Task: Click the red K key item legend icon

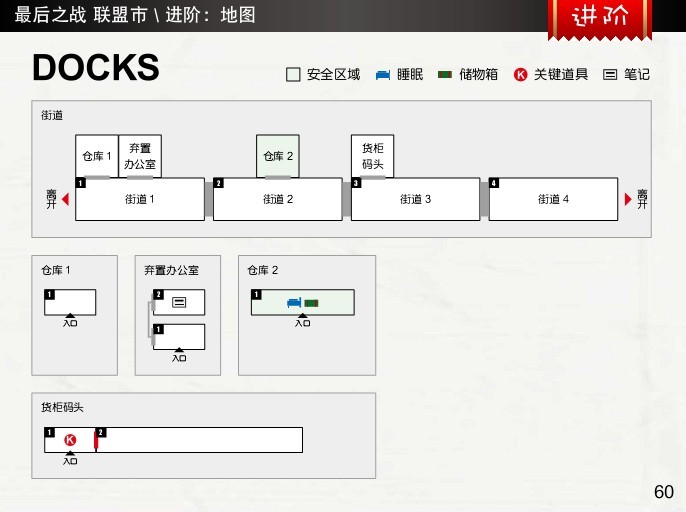Action: tap(520, 75)
